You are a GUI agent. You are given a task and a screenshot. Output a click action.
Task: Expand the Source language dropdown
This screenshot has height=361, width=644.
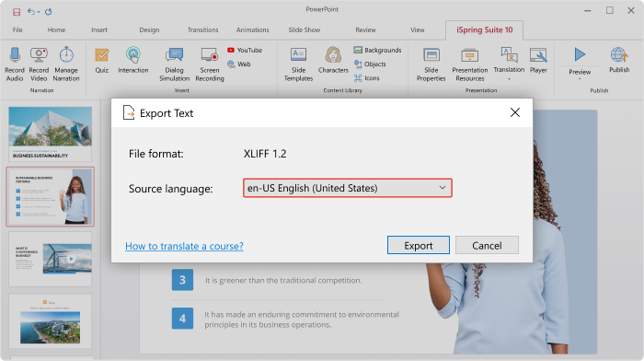click(348, 188)
